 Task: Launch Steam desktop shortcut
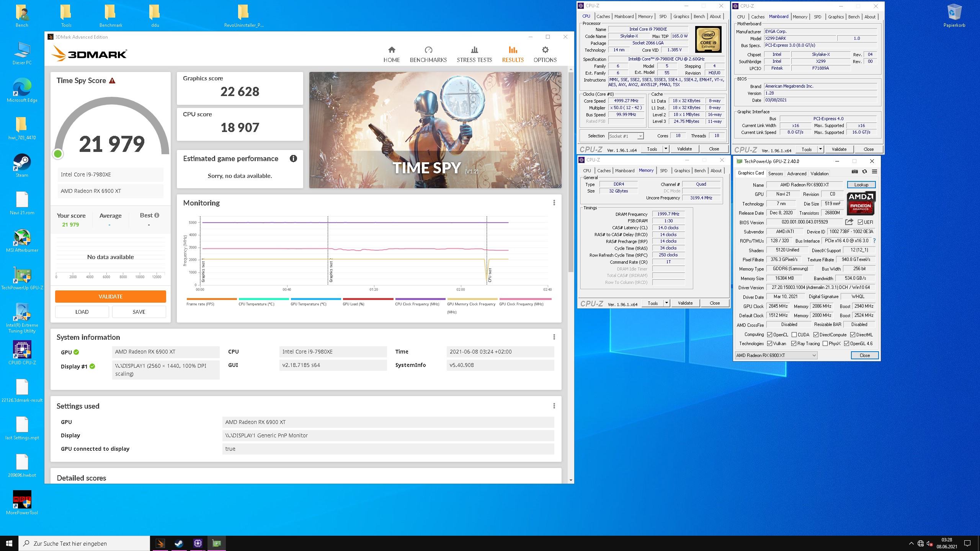click(22, 166)
